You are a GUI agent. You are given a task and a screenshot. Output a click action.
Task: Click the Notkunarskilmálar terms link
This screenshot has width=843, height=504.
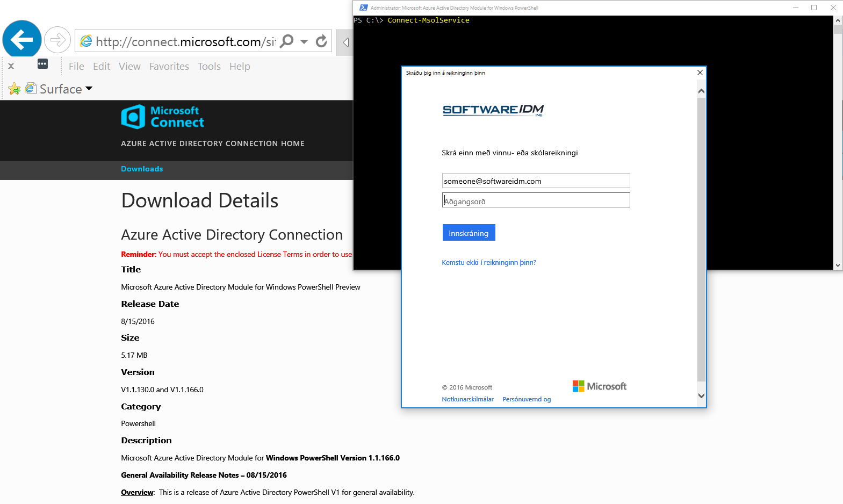(x=467, y=399)
